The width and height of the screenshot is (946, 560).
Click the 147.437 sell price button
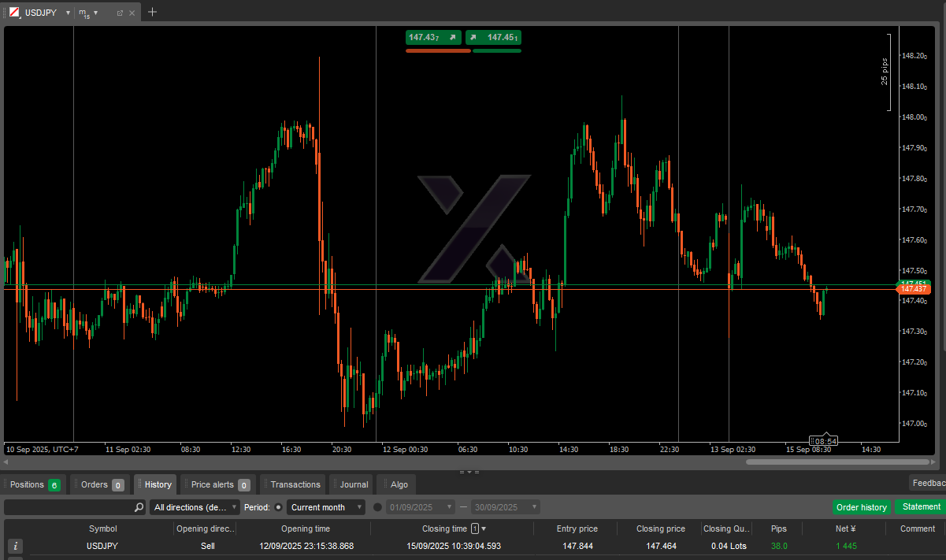[432, 37]
